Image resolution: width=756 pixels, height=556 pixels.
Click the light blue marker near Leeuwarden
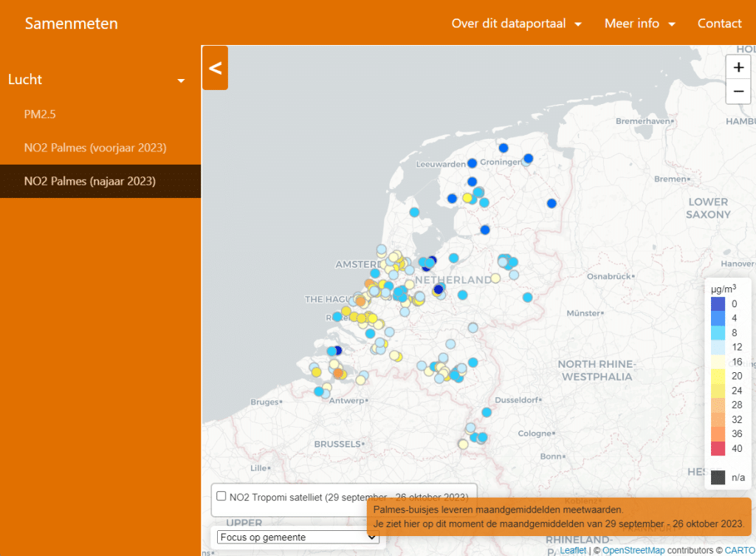tap(472, 163)
